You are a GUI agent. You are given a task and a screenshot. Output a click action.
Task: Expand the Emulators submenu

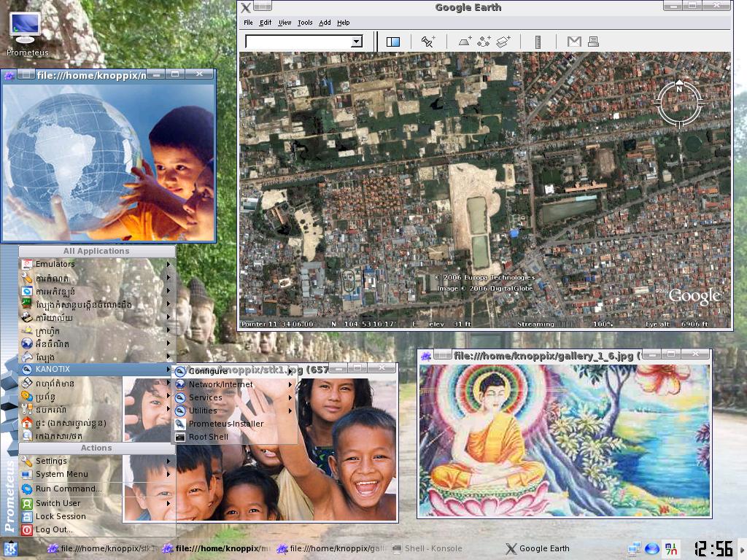coord(97,264)
